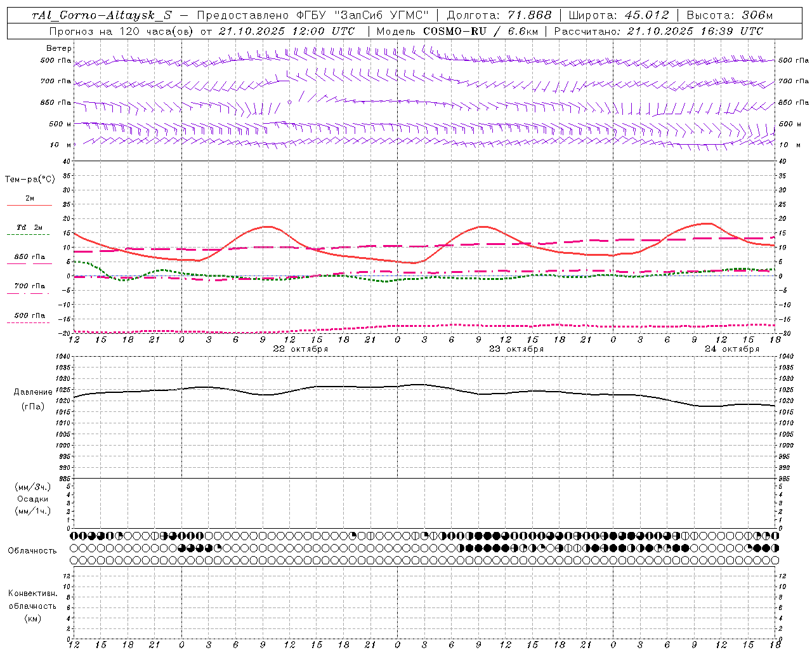Screen dimensions: 812x650
Task: Click the 24 октября date label
Action: [732, 349]
